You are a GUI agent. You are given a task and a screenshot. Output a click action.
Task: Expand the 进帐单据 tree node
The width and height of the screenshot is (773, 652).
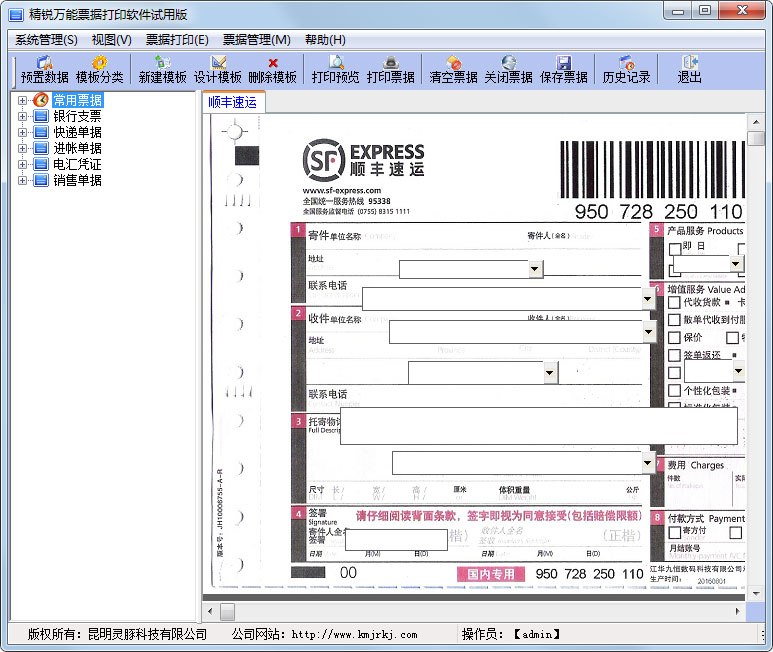[22, 148]
